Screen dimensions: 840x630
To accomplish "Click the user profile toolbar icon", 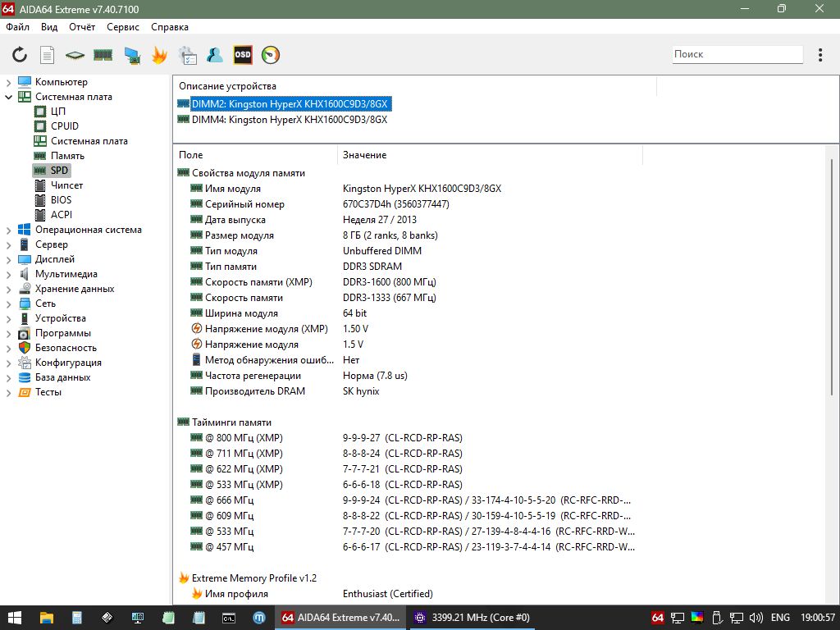I will point(215,55).
